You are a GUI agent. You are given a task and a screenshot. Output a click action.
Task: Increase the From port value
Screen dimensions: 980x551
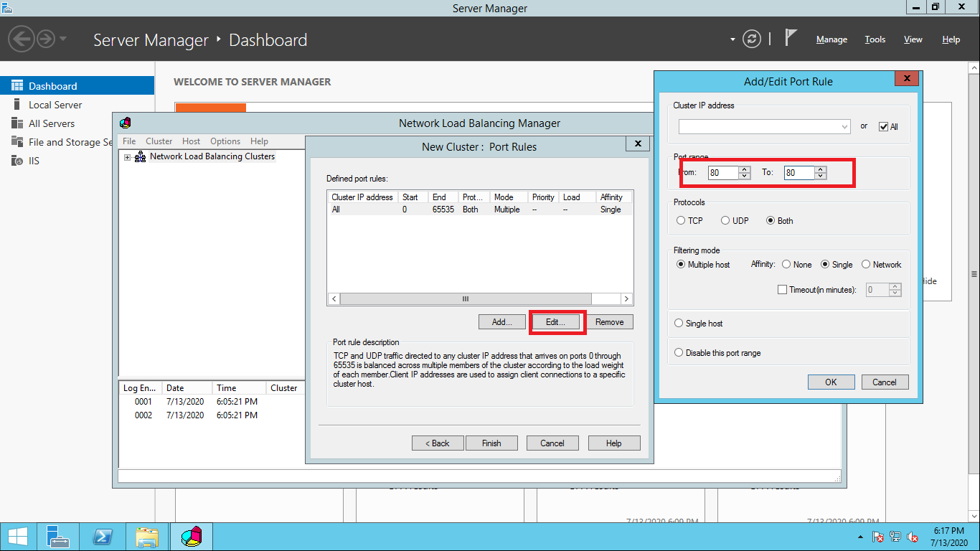tap(745, 169)
